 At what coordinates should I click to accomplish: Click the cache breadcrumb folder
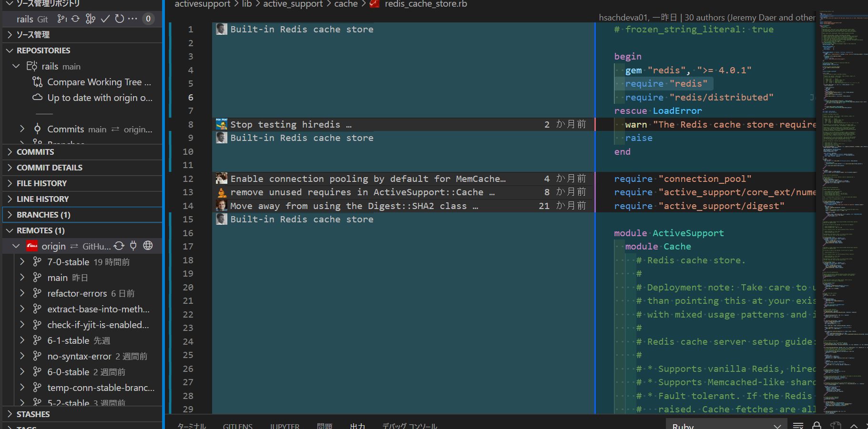pyautogui.click(x=346, y=4)
